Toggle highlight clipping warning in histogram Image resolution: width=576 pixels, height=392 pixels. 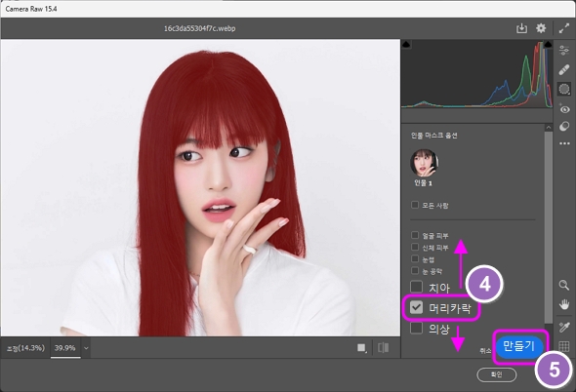click(x=548, y=45)
